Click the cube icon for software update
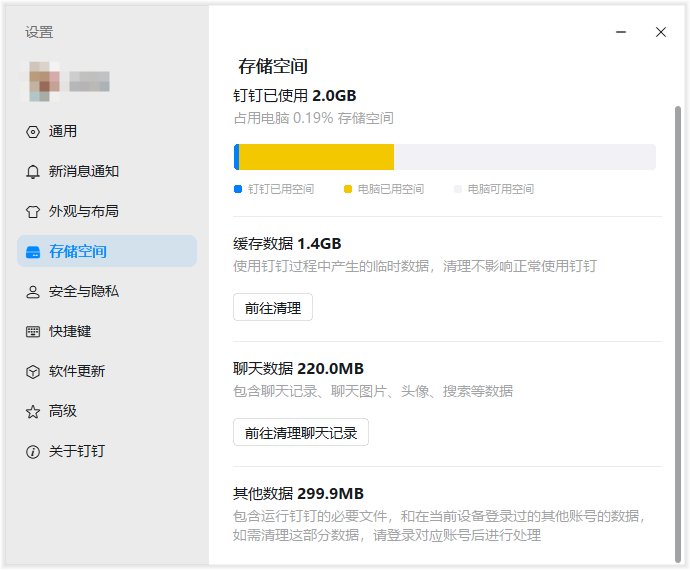The height and width of the screenshot is (570, 690). pos(32,372)
